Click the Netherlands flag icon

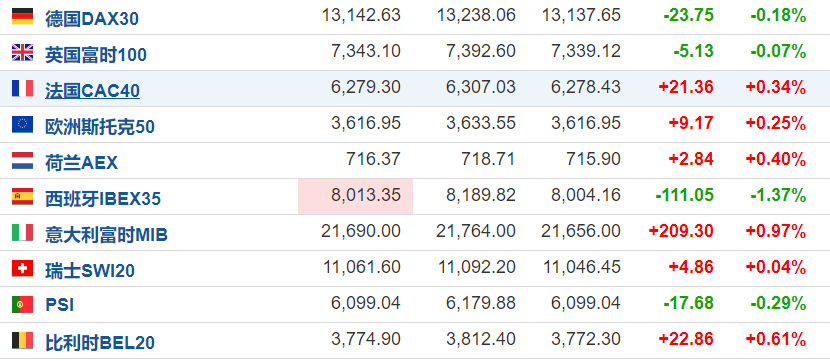[x=22, y=161]
